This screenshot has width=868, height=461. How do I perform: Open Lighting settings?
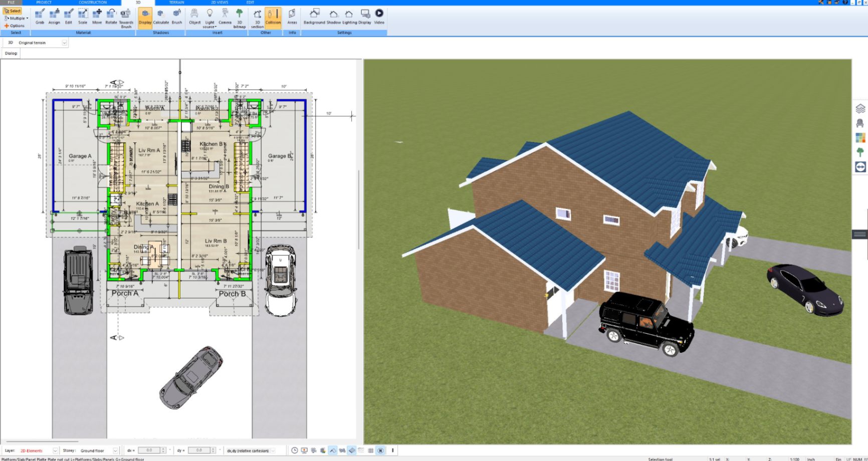click(x=349, y=17)
